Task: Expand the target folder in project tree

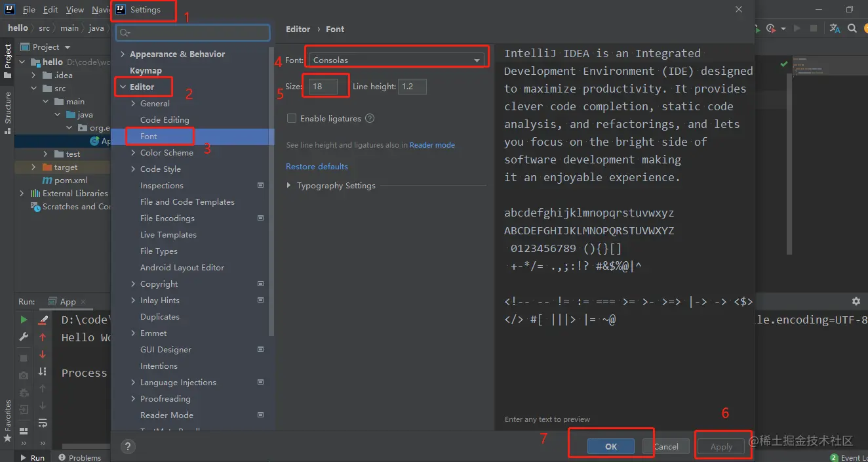Action: tap(34, 167)
